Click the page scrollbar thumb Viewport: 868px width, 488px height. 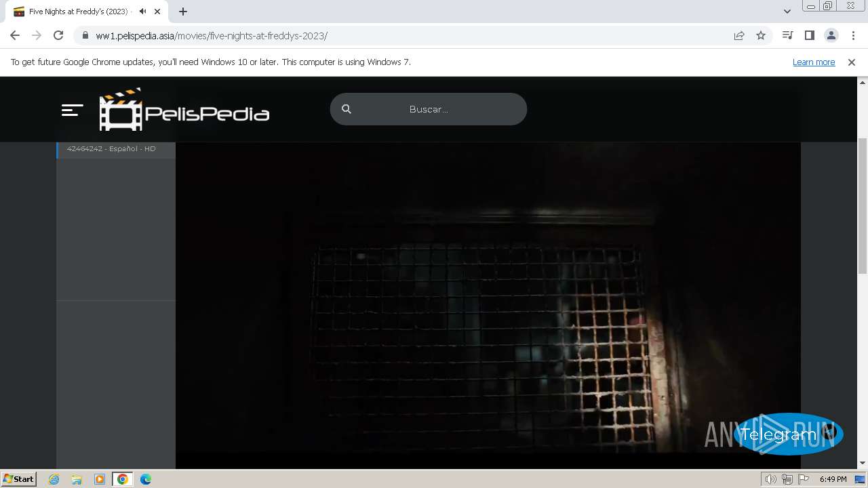pyautogui.click(x=863, y=205)
